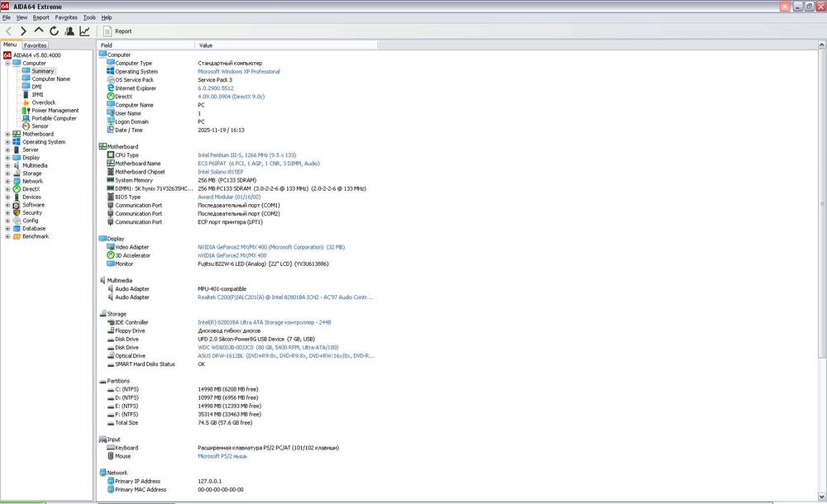Select the Database tree item
Viewport: 827px width, 504px height.
[x=34, y=228]
